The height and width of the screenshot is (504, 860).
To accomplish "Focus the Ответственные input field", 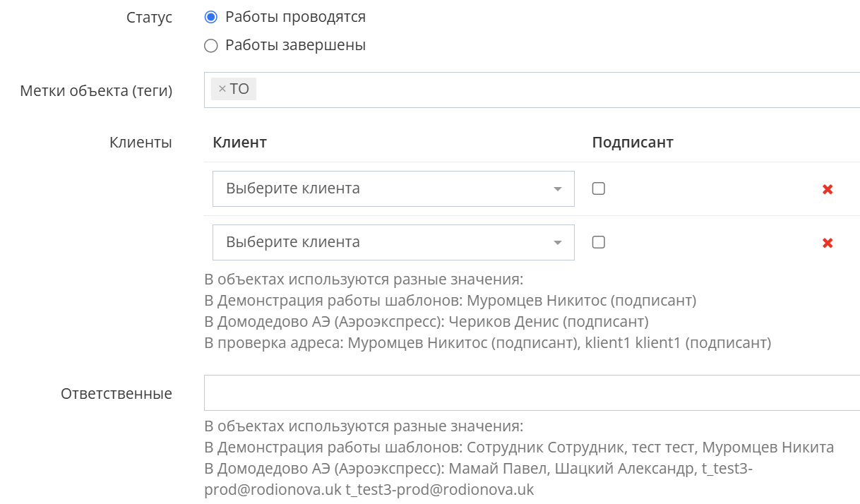I will 530,392.
